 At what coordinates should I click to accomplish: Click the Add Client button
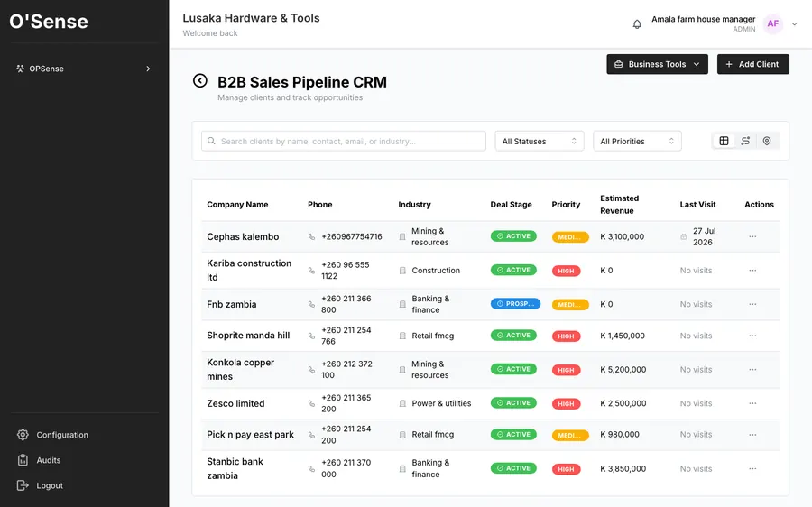(x=753, y=64)
